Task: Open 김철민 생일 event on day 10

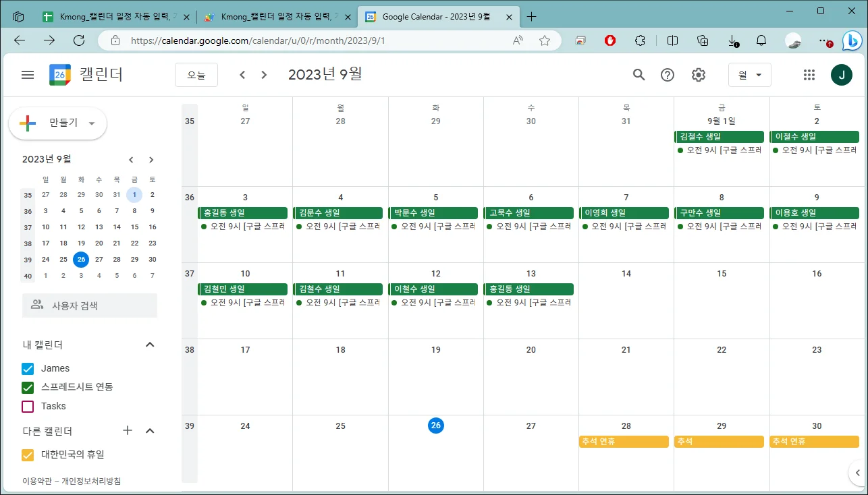Action: pos(243,289)
